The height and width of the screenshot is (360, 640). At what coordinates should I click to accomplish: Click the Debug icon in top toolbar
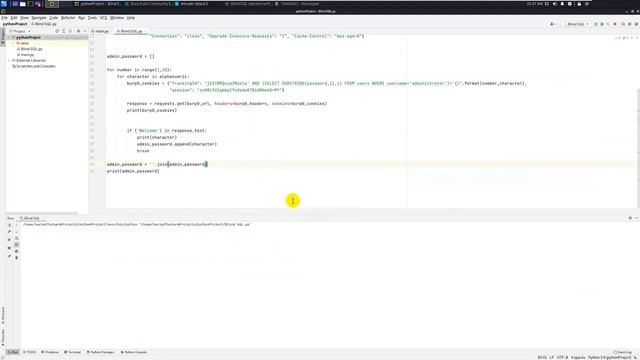(x=602, y=24)
